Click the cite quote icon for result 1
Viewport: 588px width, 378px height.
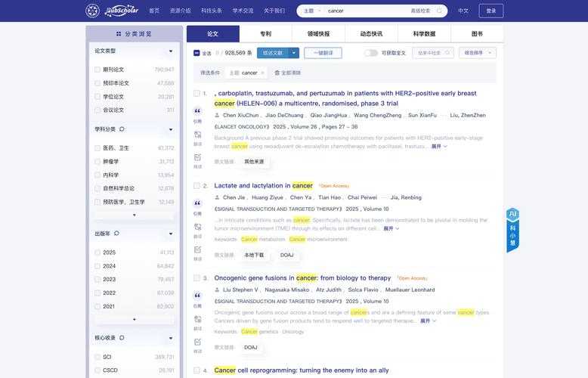[197, 111]
